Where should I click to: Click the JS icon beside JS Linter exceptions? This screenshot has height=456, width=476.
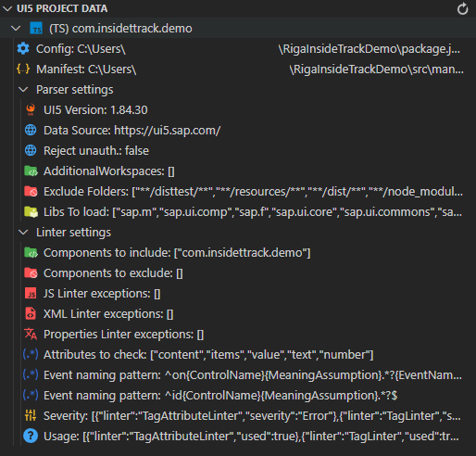click(x=31, y=294)
